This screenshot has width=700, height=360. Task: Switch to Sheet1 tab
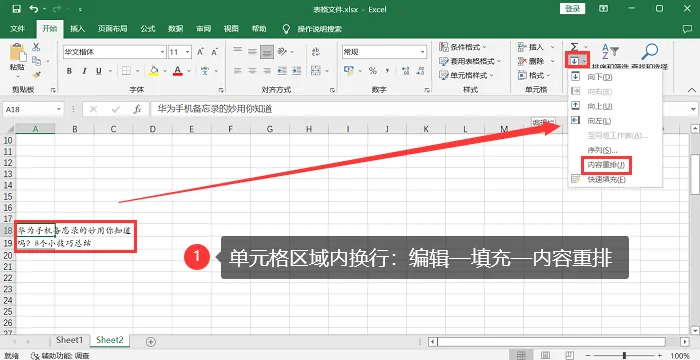(x=70, y=340)
